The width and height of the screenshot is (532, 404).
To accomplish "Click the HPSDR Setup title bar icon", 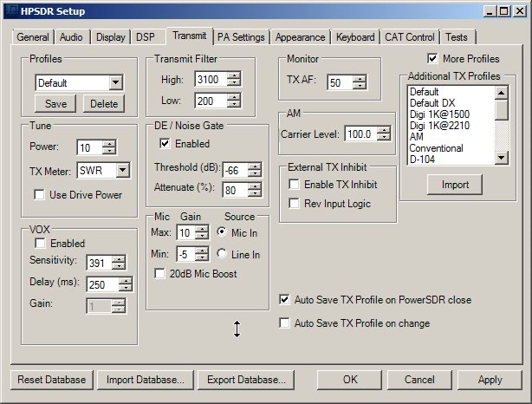I will tap(11, 11).
